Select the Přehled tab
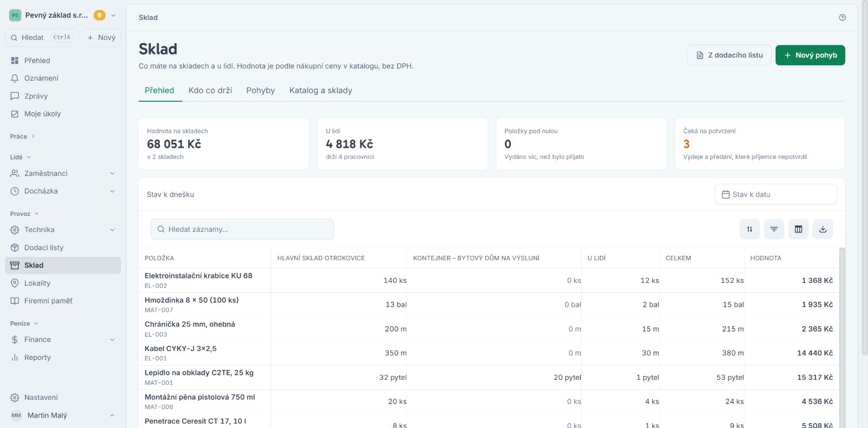This screenshot has width=868, height=428. (x=159, y=90)
